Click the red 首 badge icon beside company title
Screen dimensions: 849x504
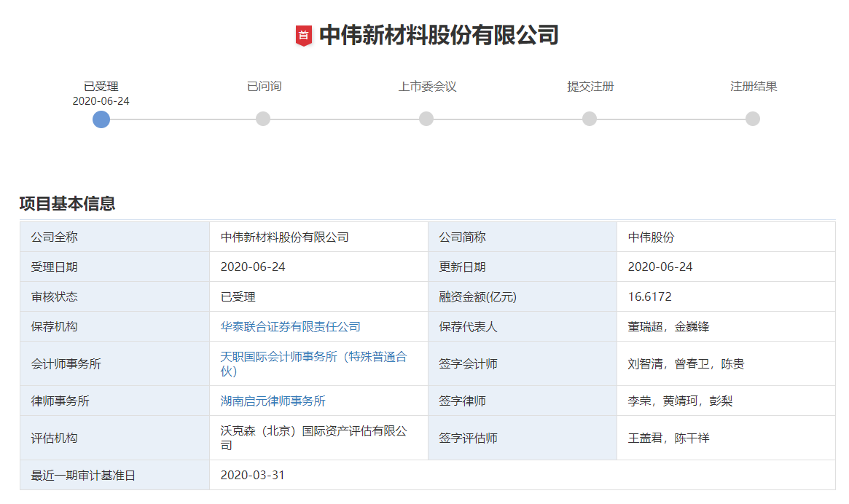303,35
